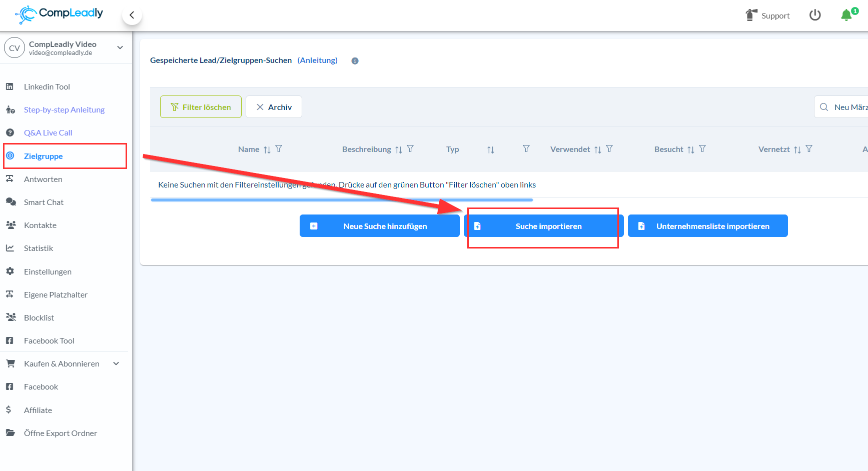Viewport: 868px width, 471px height.
Task: Click the sort arrows in Beschreibung column
Action: pyautogui.click(x=398, y=149)
